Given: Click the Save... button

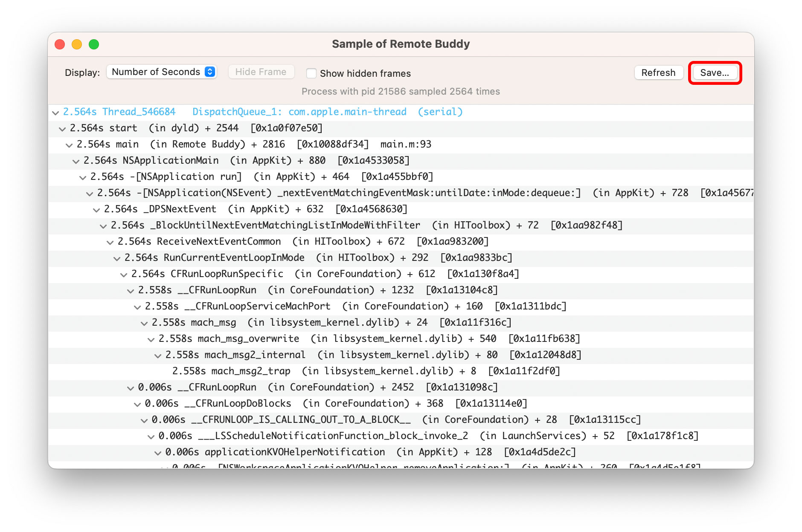Looking at the screenshot, I should pyautogui.click(x=715, y=72).
